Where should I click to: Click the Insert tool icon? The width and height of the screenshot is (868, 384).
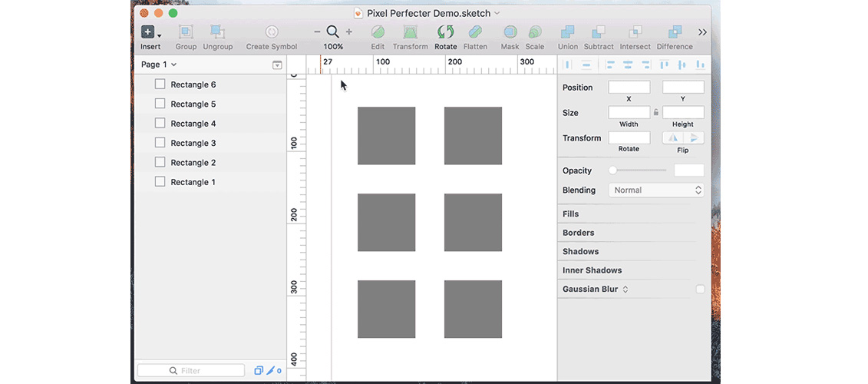point(148,32)
